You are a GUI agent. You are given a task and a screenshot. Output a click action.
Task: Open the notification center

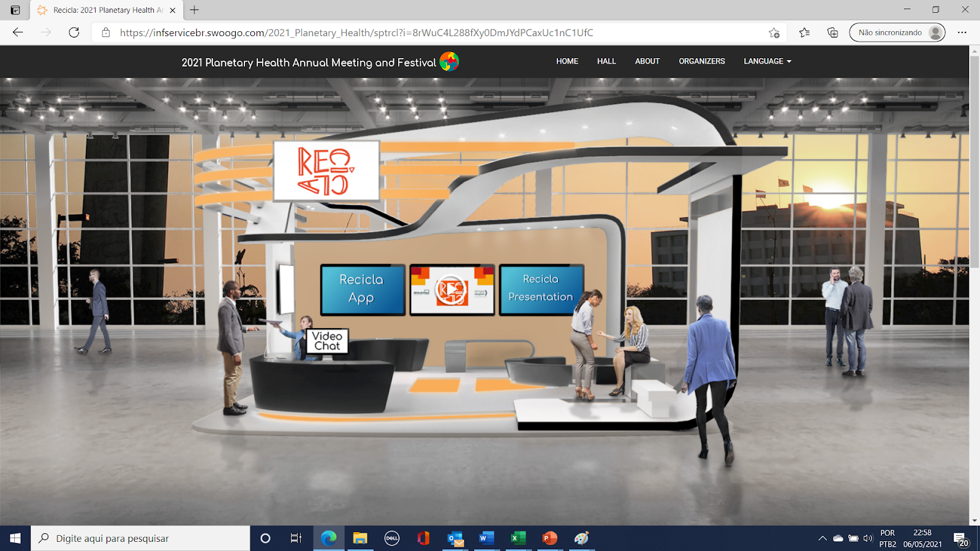click(961, 539)
